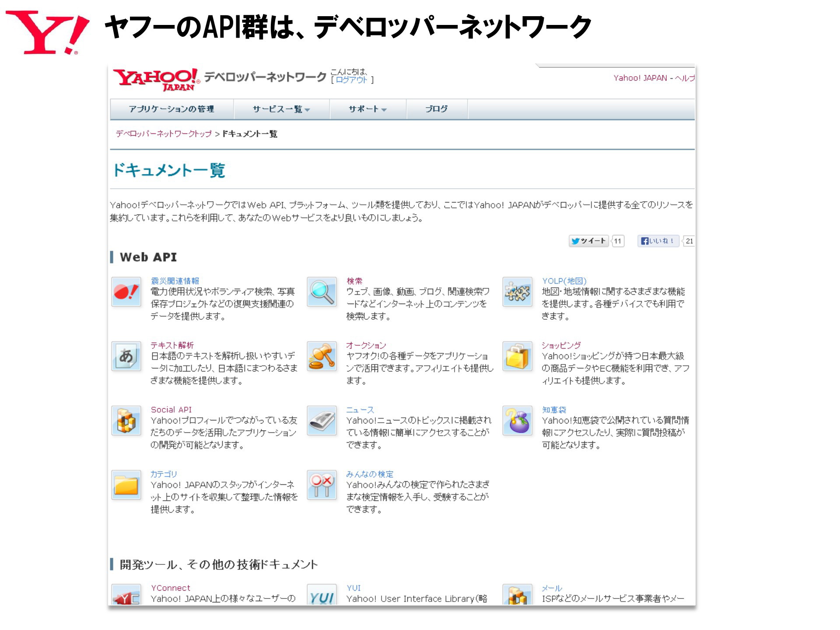Screen dimensions: 840x630
Task: Click the YConnect icon
Action: coord(126,595)
